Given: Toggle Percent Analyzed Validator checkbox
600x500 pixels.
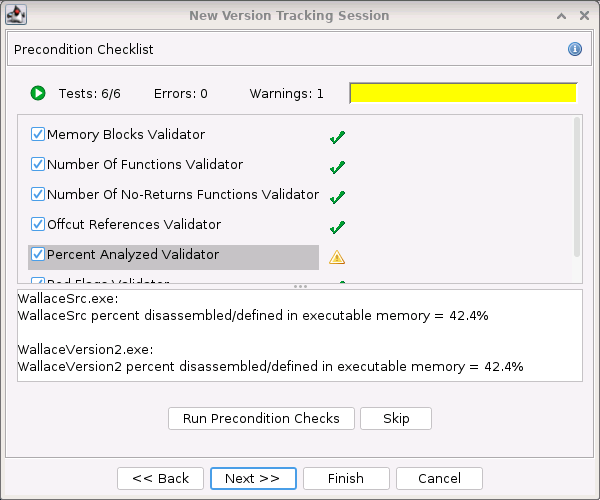Looking at the screenshot, I should pyautogui.click(x=38, y=254).
